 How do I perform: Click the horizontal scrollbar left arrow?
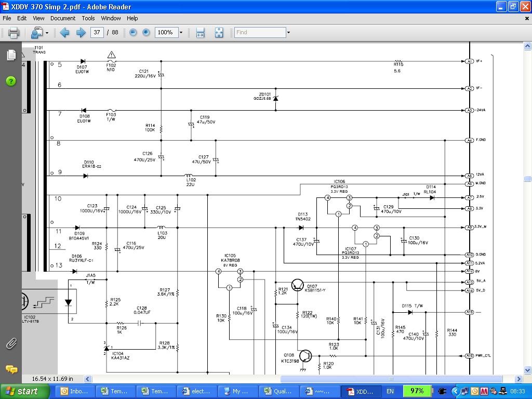[x=87, y=379]
